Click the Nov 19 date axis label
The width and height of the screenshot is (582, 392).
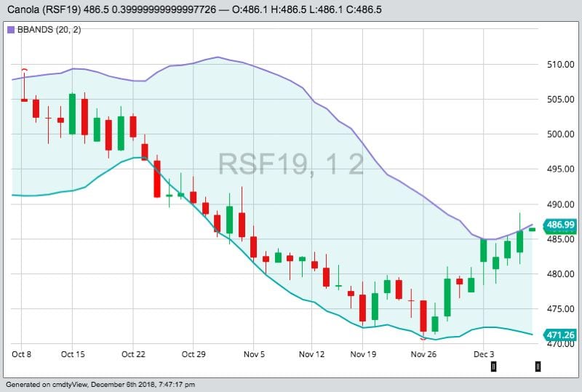click(363, 354)
